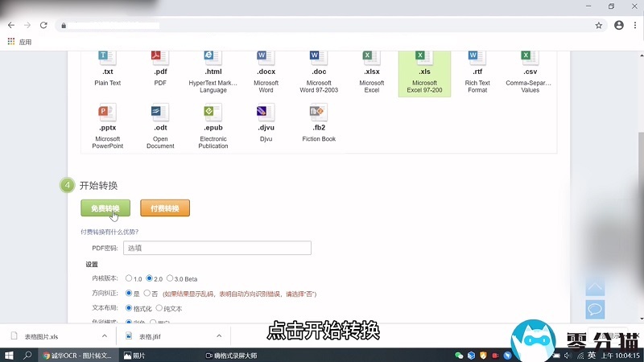
Task: Open dropdown arrow for 表格.jfif download
Action: 219,335
